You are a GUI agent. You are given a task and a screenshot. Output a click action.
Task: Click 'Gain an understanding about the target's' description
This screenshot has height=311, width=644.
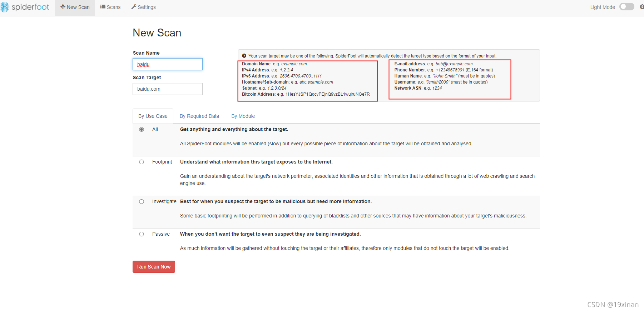click(357, 180)
